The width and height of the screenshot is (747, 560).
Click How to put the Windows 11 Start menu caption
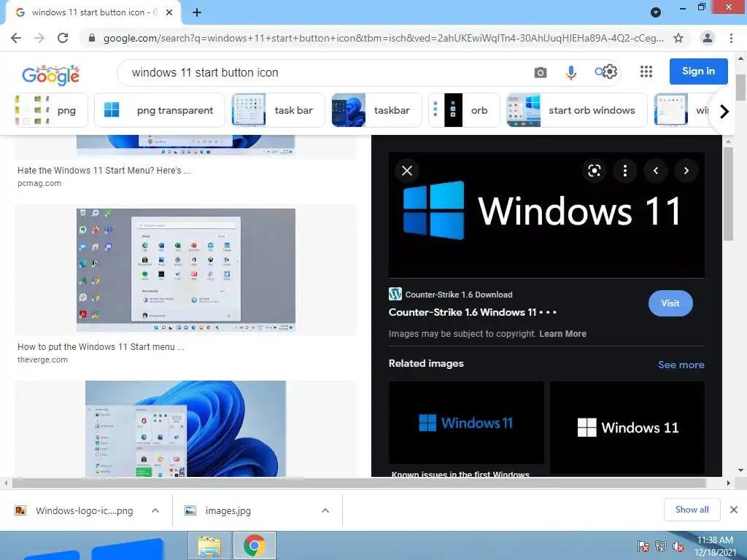pyautogui.click(x=101, y=346)
